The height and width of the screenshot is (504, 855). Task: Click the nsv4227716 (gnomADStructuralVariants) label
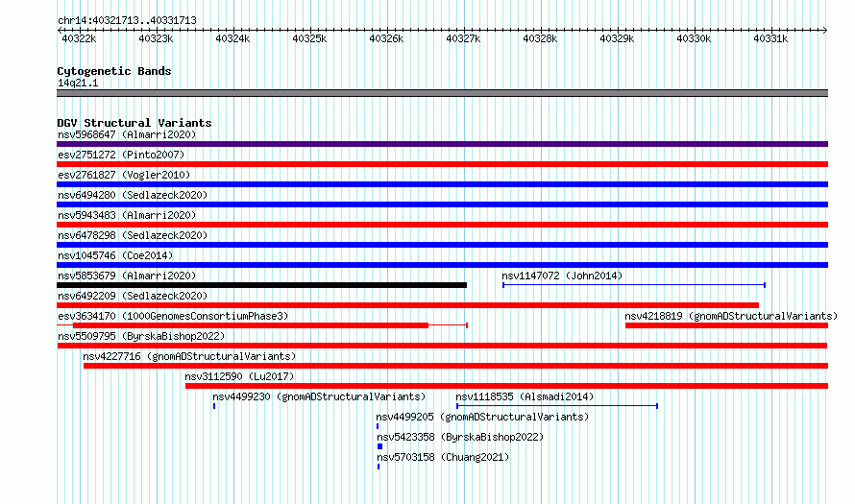click(x=189, y=356)
